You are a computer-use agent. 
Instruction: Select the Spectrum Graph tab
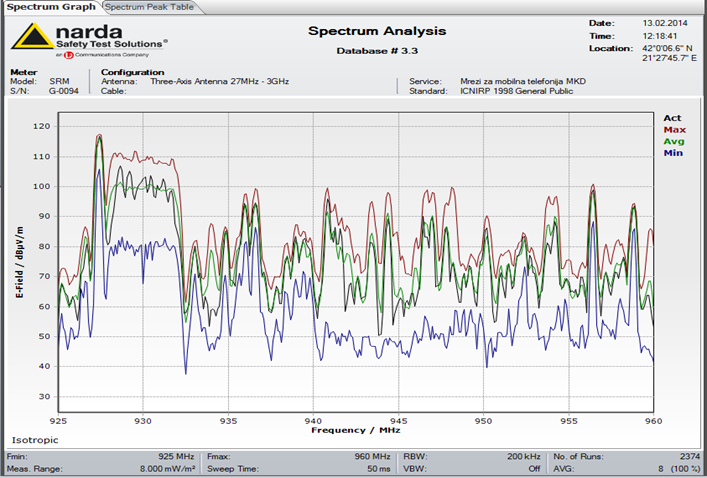click(x=49, y=7)
